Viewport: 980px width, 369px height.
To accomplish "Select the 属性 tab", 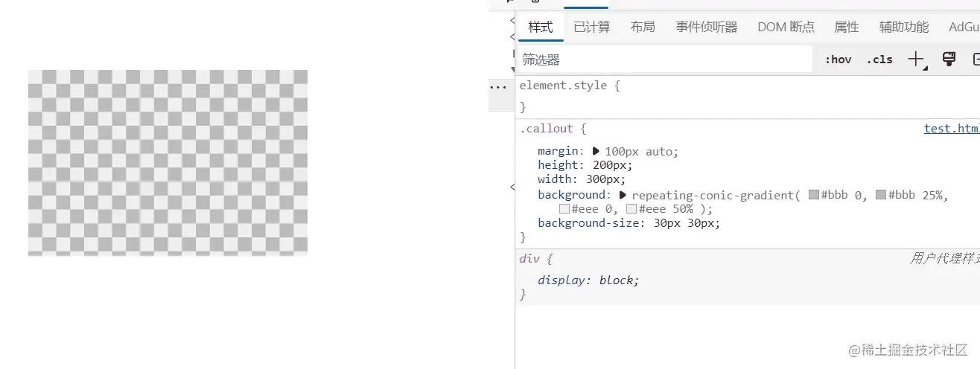I will 847,27.
